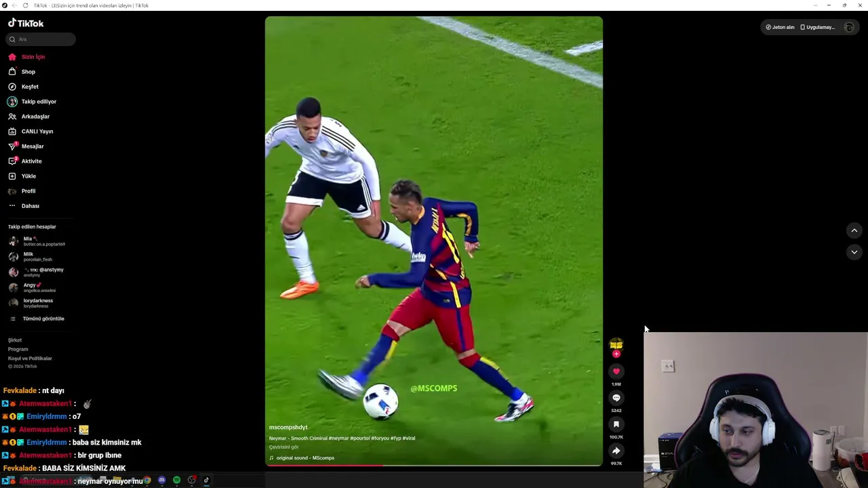
Task: Click Çevirisini gör translation link
Action: click(283, 447)
